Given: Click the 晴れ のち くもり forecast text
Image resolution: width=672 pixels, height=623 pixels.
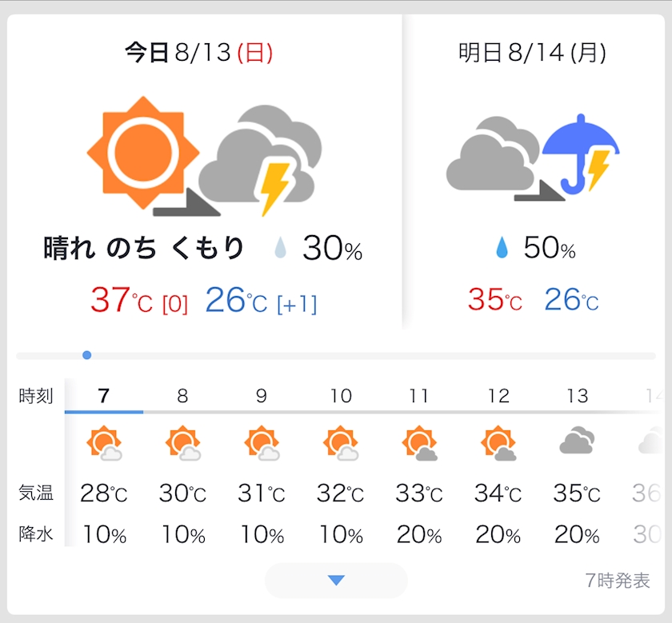Looking at the screenshot, I should pyautogui.click(x=144, y=249).
